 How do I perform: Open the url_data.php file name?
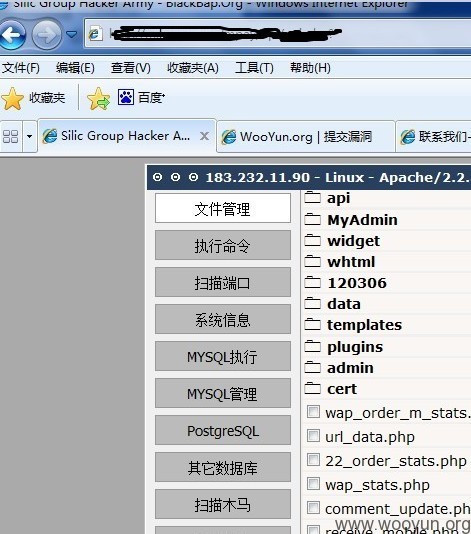370,437
